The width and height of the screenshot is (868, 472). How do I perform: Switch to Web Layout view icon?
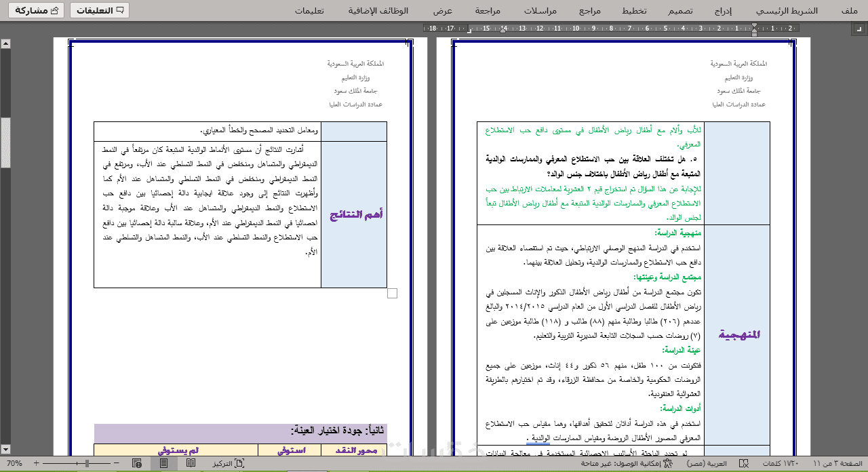click(137, 463)
